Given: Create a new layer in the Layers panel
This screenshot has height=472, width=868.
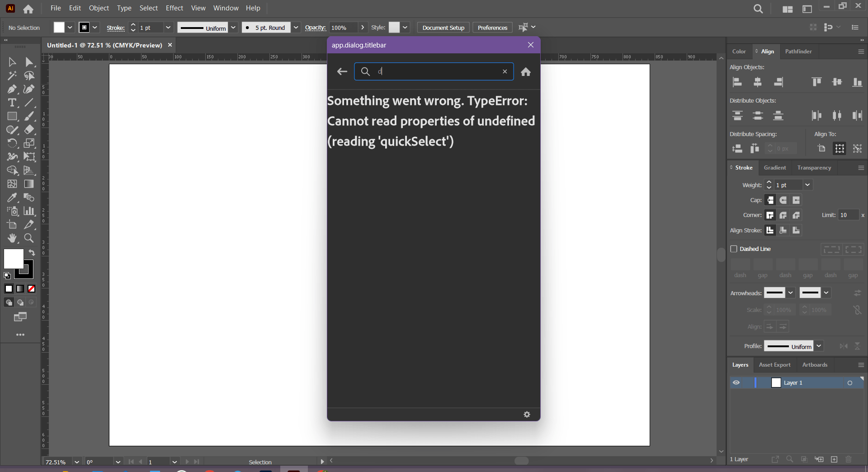Looking at the screenshot, I should (834, 459).
